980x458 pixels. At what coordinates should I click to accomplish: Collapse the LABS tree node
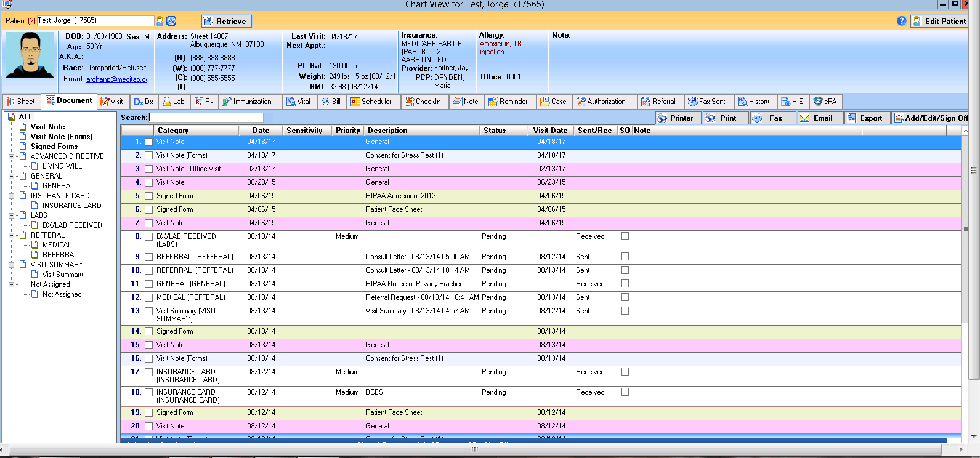11,215
